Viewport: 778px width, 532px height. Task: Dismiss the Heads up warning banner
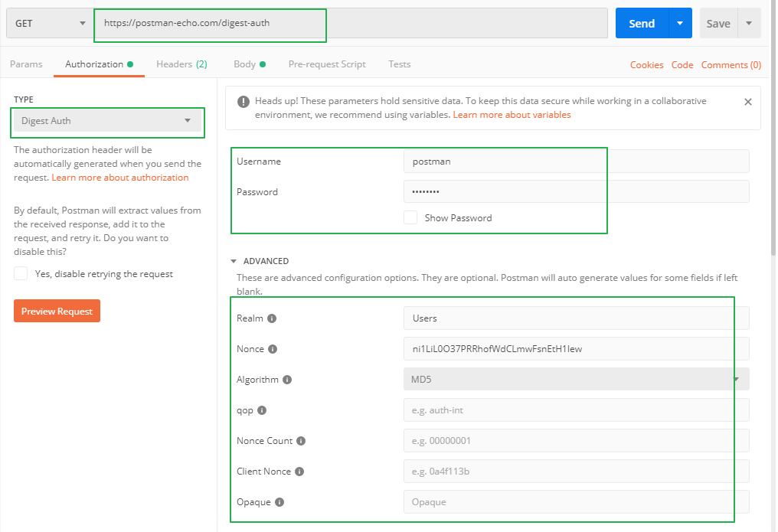coord(748,101)
